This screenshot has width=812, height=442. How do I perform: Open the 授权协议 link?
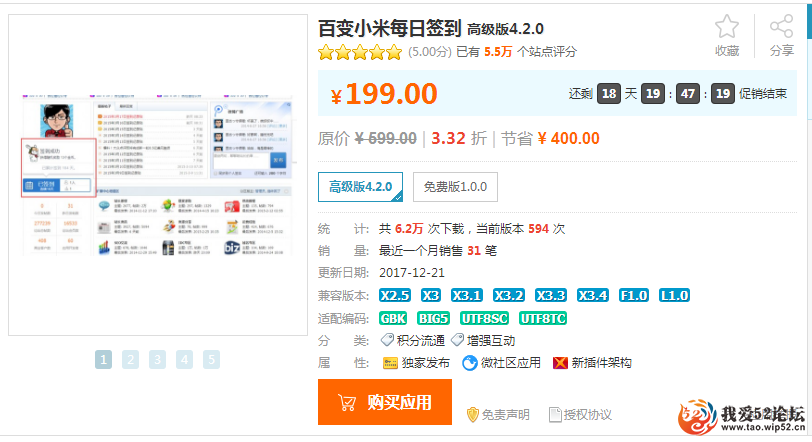[587, 415]
